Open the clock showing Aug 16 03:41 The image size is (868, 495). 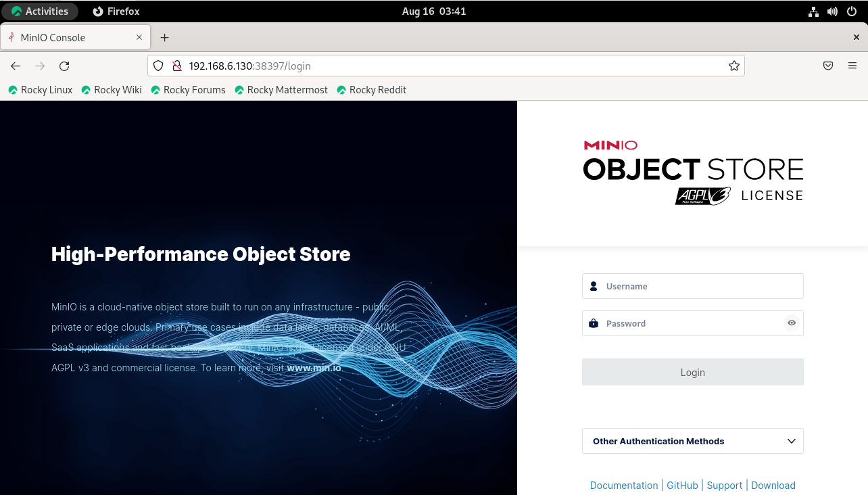pyautogui.click(x=433, y=11)
